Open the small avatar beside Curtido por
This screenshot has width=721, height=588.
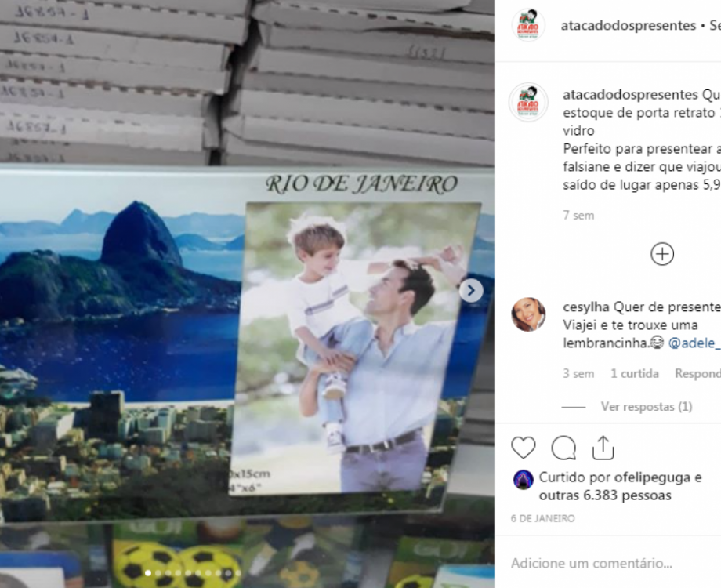523,480
